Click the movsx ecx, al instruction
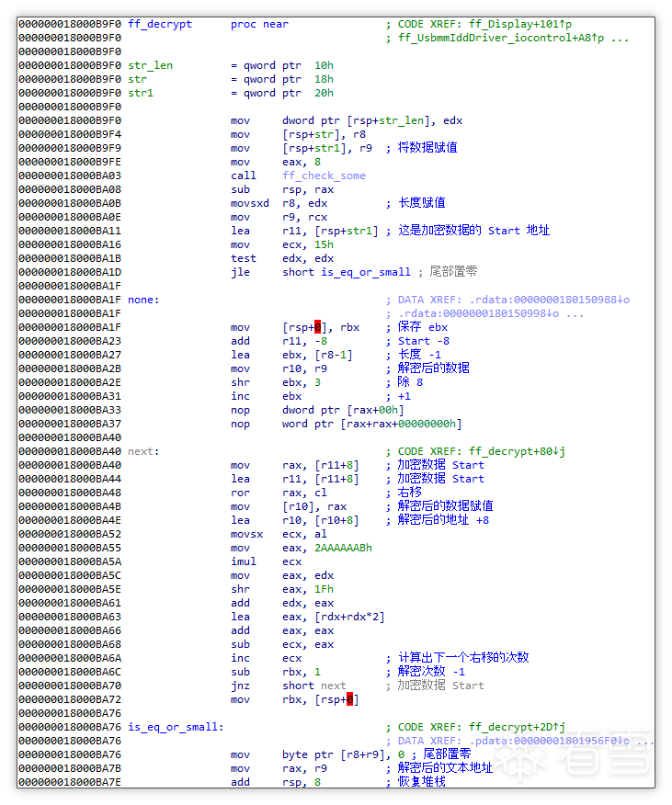The image size is (672, 805). 279,534
